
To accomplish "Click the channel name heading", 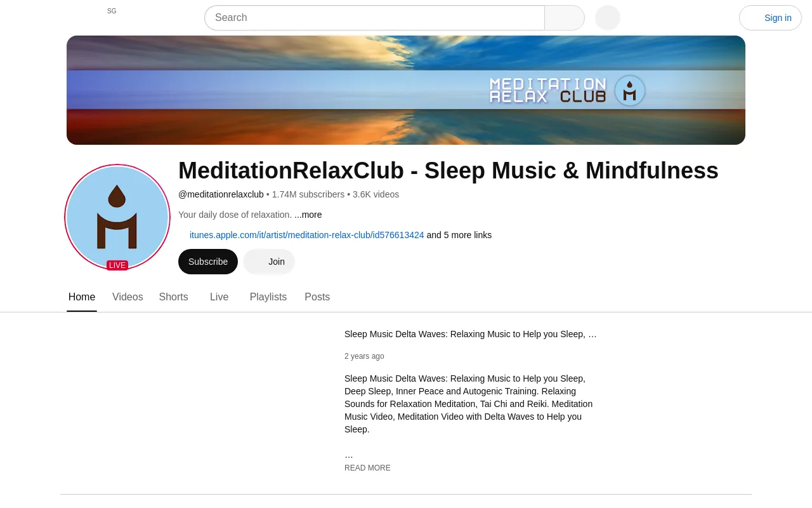I will coord(449,171).
